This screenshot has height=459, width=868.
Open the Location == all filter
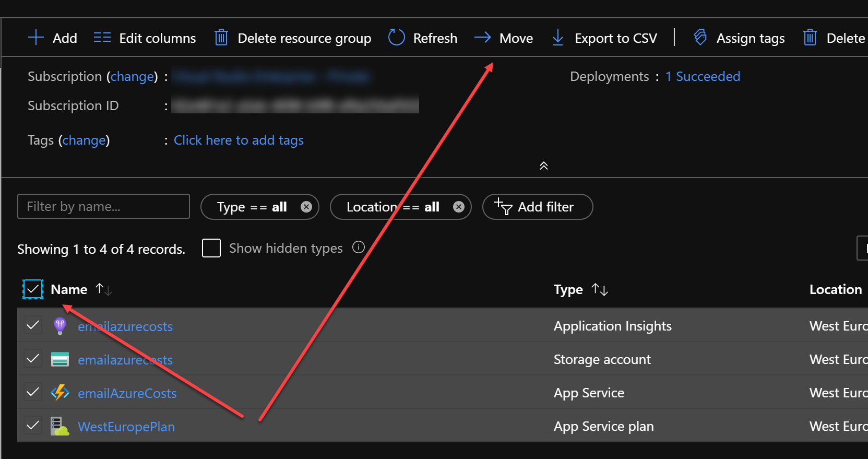tap(393, 207)
